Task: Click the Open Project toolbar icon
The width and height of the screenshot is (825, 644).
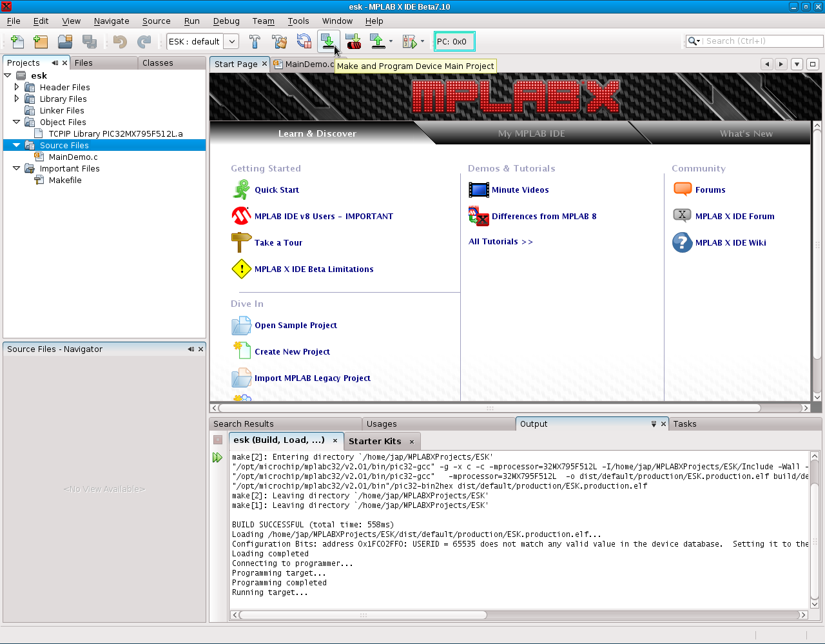Action: coord(65,42)
